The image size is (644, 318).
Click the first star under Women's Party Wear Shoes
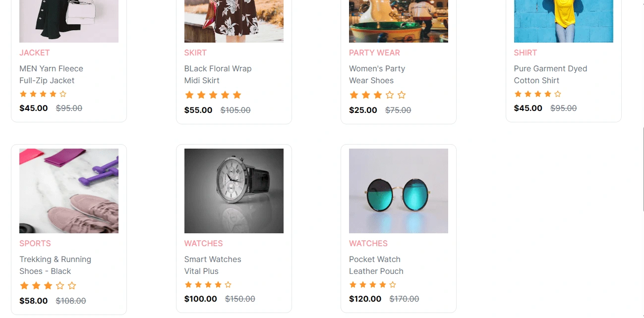click(x=353, y=95)
